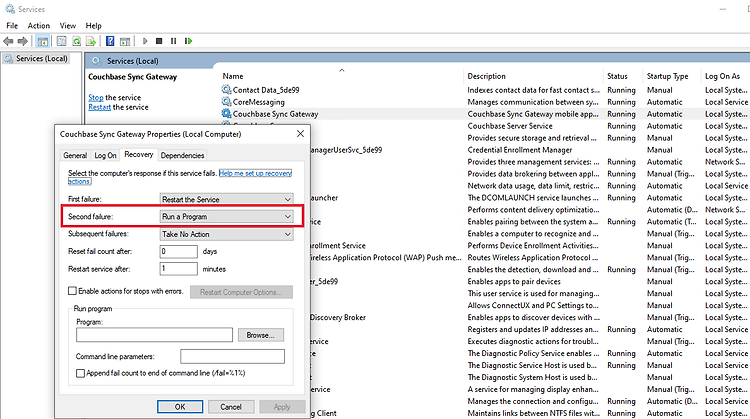Open the View menu

(x=68, y=26)
